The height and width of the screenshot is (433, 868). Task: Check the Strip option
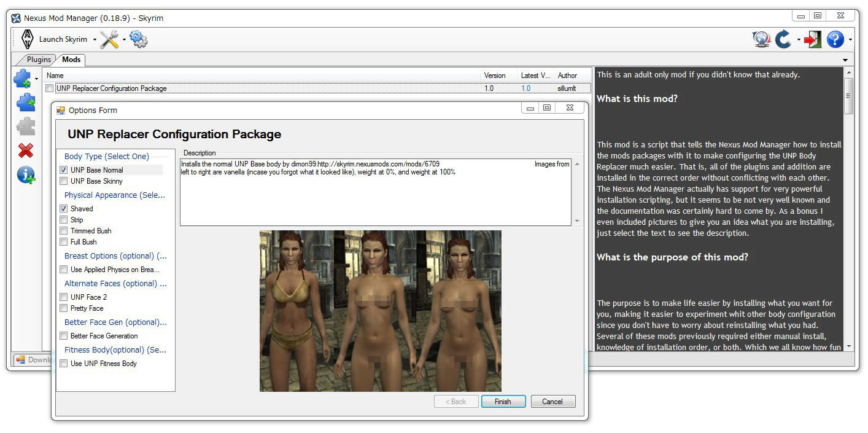click(x=64, y=220)
